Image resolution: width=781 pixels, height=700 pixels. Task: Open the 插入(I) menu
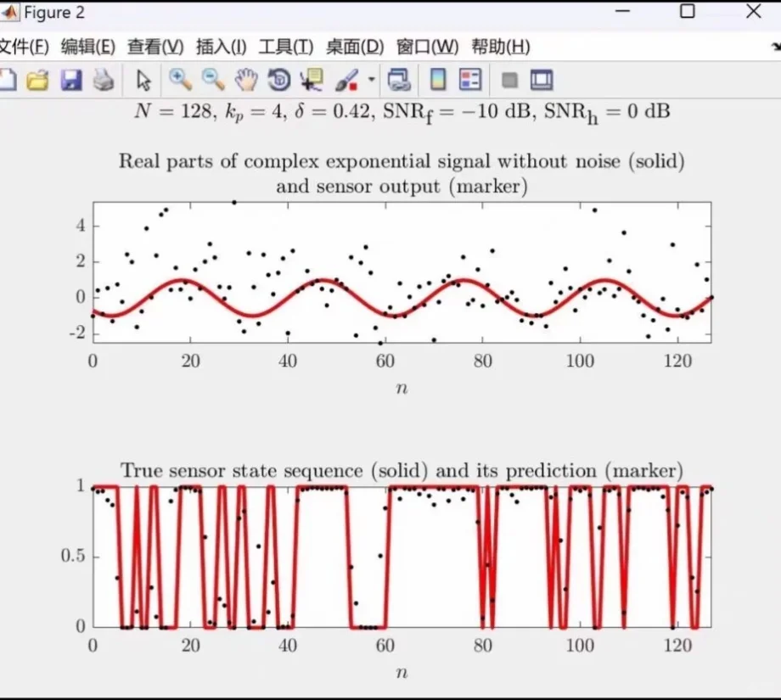(x=222, y=48)
